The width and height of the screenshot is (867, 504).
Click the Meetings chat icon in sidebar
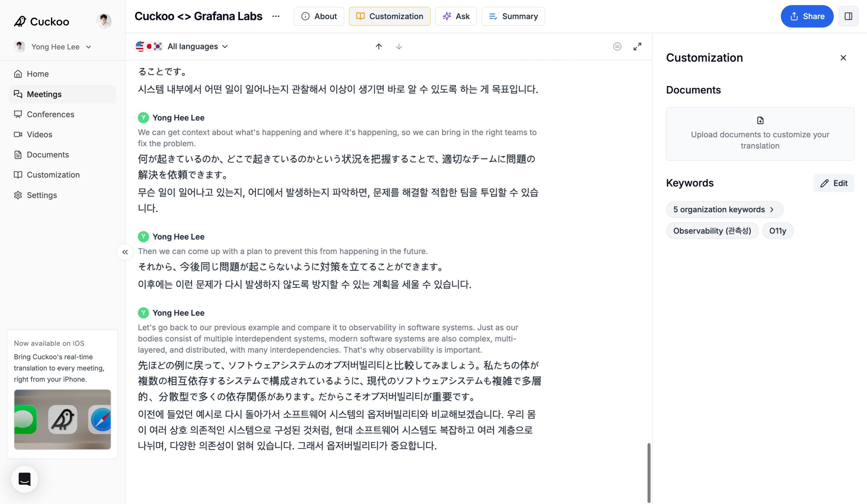pyautogui.click(x=18, y=94)
